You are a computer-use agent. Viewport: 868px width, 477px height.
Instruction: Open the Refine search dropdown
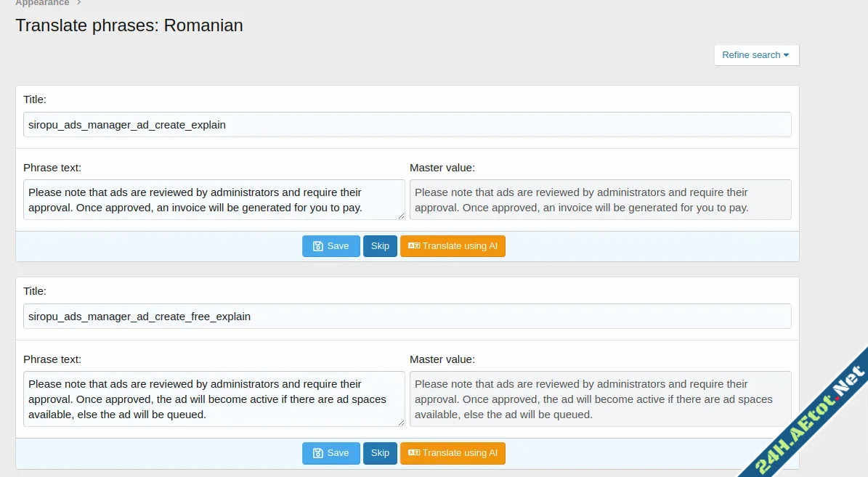click(756, 55)
